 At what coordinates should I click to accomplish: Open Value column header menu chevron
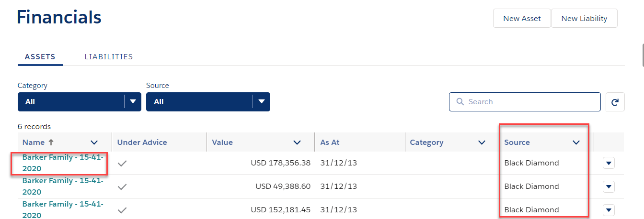(x=297, y=142)
